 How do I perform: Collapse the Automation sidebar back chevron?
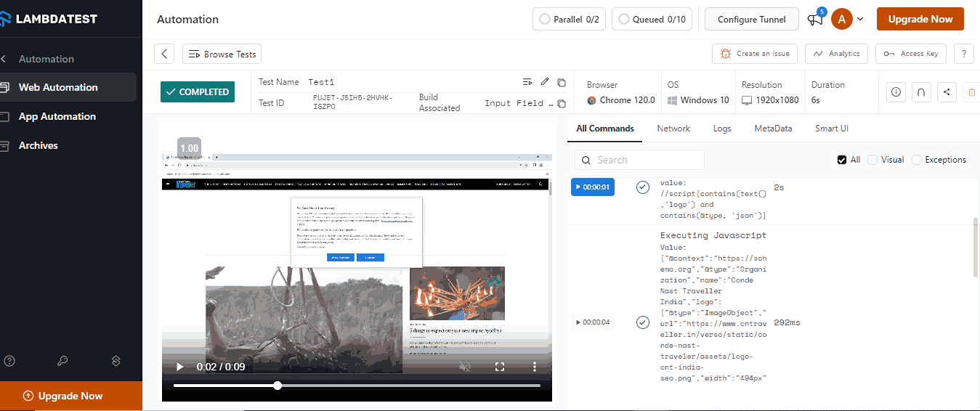pyautogui.click(x=4, y=59)
